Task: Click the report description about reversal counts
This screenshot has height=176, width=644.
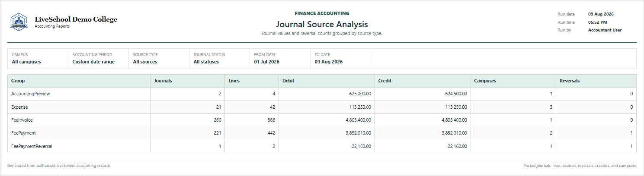Action: [322, 33]
